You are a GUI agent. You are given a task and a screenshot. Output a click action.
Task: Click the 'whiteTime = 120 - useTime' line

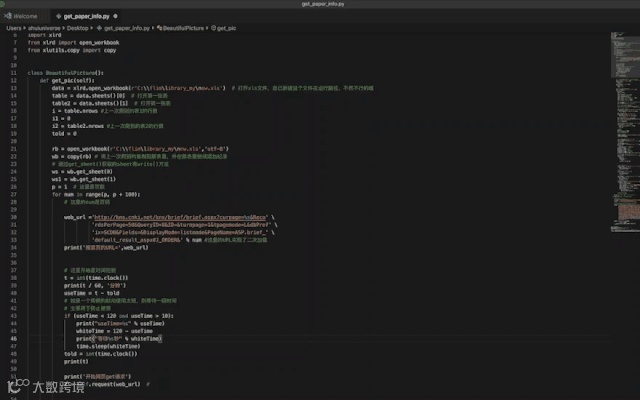pyautogui.click(x=114, y=331)
